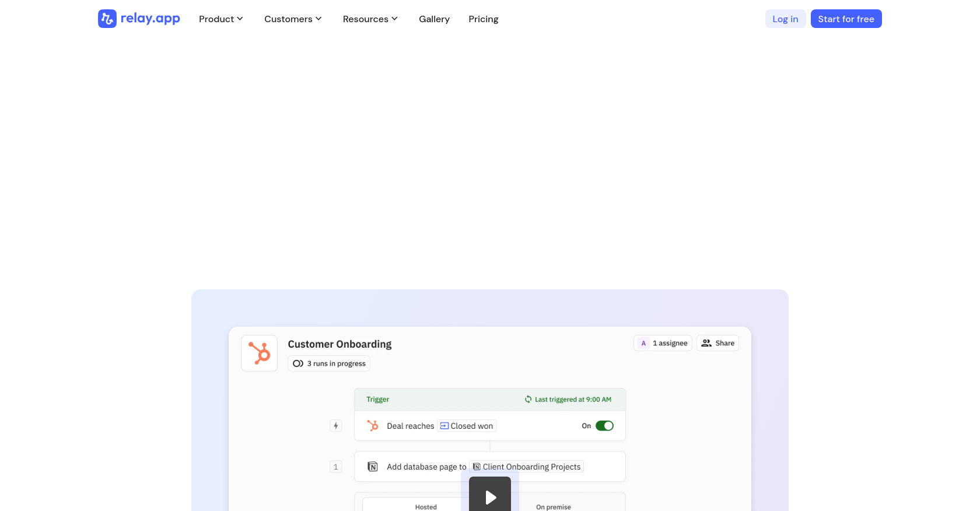Click the step number 1 marker
This screenshot has width=980, height=511.
(335, 467)
